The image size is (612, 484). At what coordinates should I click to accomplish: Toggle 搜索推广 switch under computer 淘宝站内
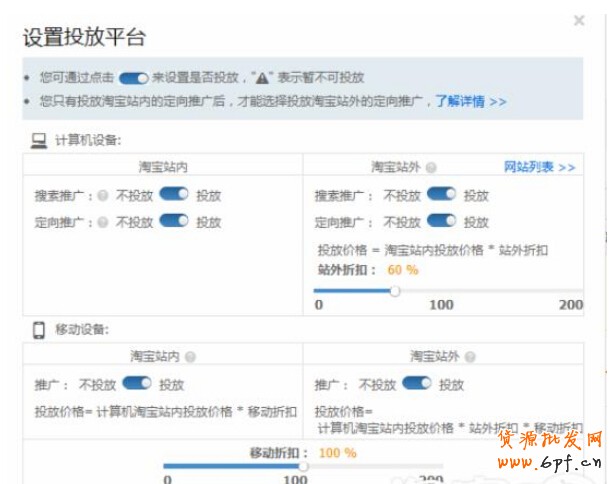173,194
